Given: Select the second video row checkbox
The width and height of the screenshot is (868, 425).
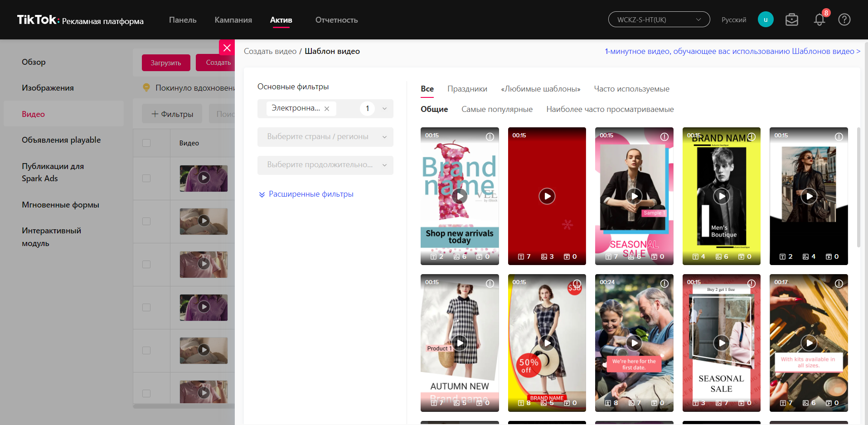Looking at the screenshot, I should coord(146,222).
